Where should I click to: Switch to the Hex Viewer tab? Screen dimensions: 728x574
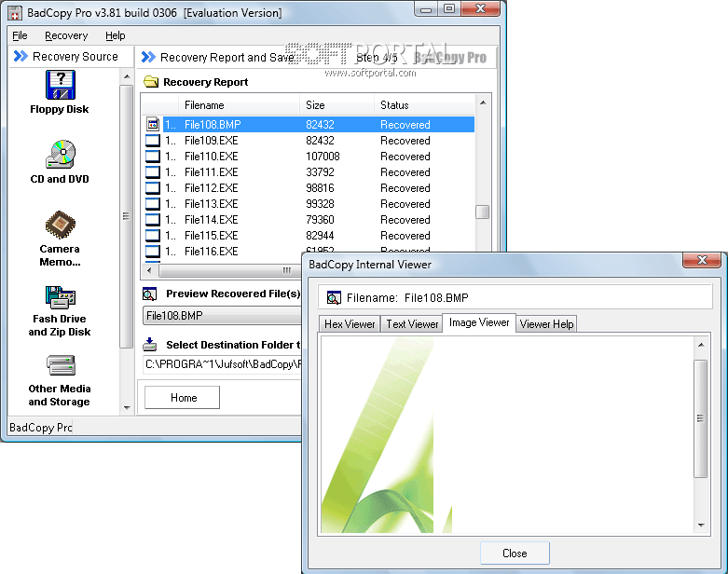[350, 324]
